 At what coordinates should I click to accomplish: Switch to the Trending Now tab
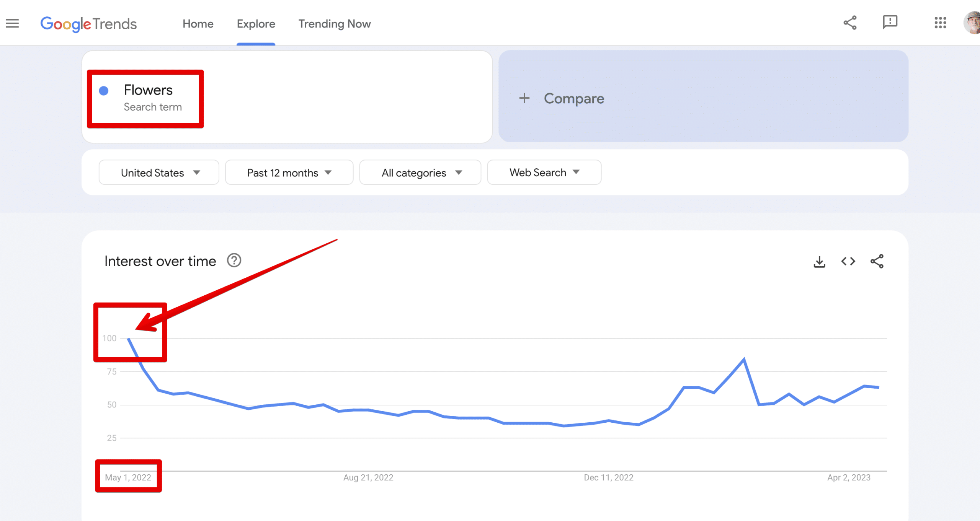point(335,24)
